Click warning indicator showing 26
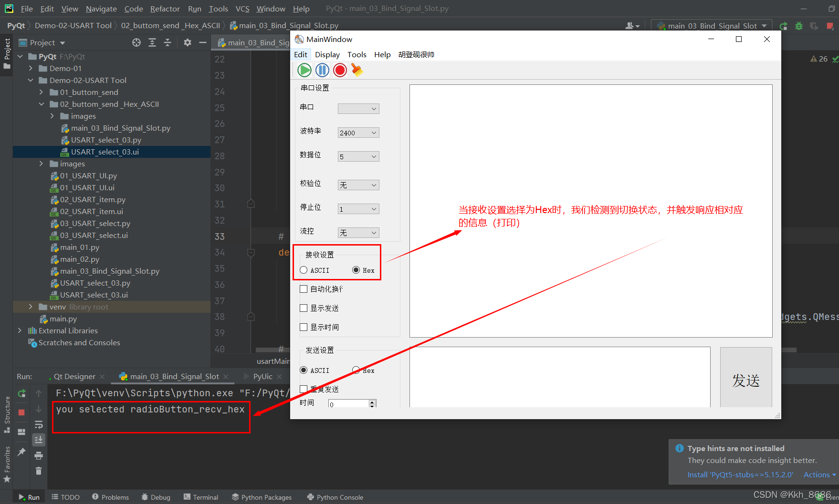 click(x=819, y=59)
